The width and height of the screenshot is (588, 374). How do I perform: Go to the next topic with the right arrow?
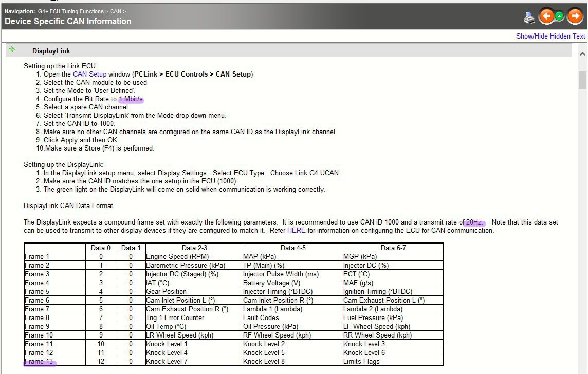(x=575, y=16)
